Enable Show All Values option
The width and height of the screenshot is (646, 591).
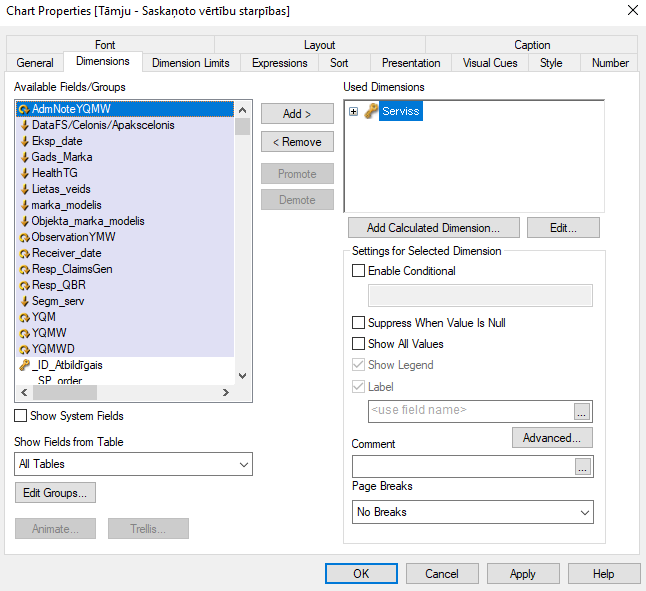point(358,343)
